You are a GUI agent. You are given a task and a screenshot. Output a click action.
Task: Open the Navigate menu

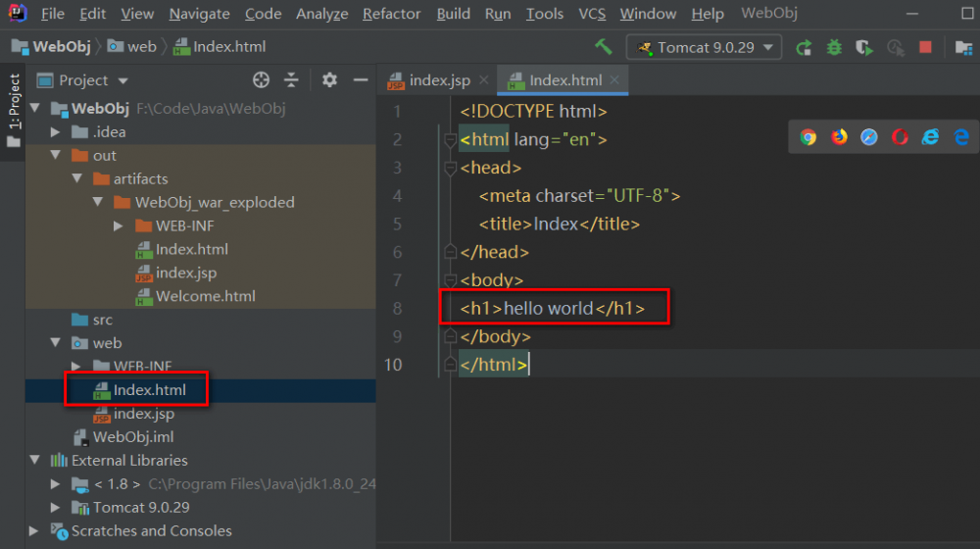point(199,13)
